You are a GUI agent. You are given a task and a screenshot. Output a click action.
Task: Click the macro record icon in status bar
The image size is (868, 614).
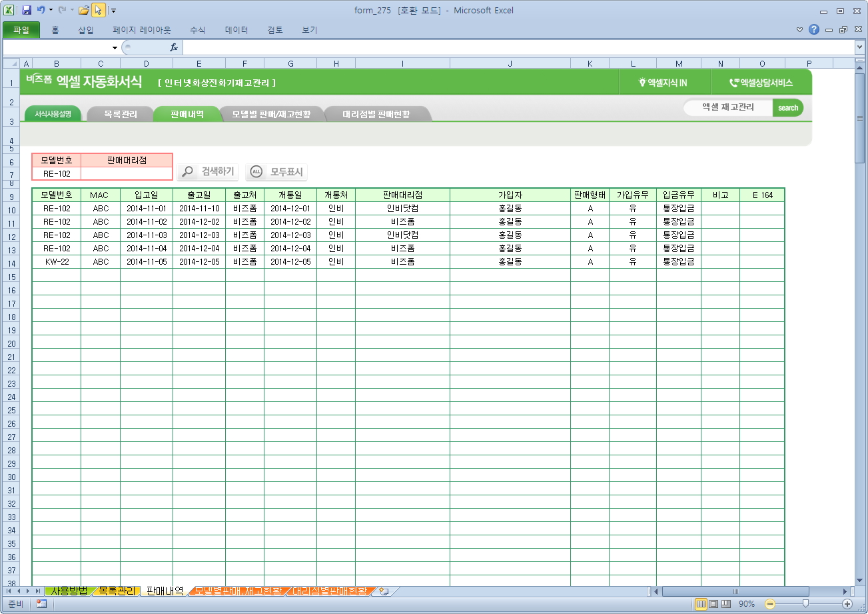tap(41, 604)
